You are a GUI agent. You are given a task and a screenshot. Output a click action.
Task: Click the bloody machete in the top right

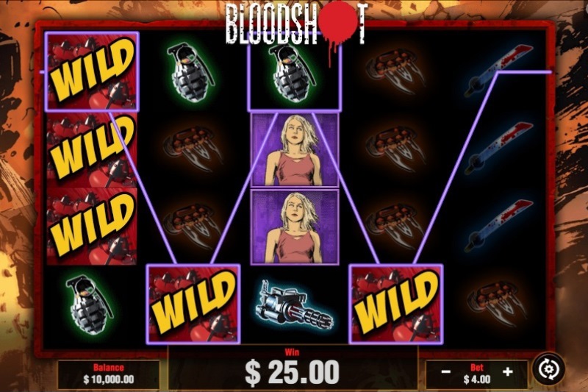click(498, 71)
